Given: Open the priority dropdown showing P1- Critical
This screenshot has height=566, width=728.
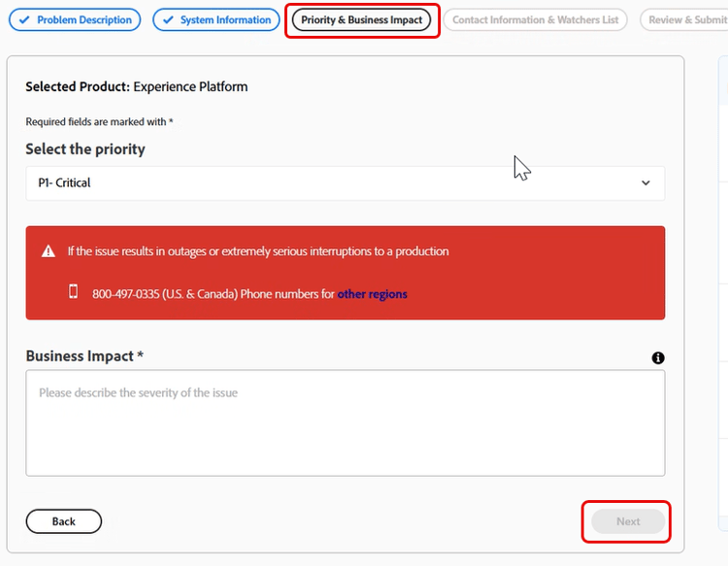Looking at the screenshot, I should [346, 183].
